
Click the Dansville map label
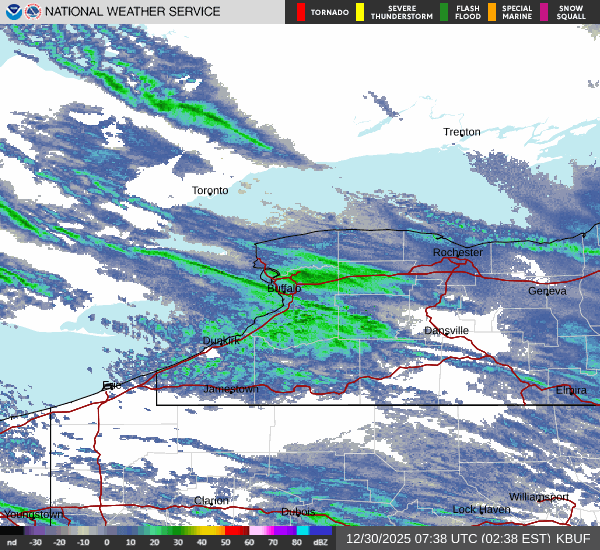[446, 331]
